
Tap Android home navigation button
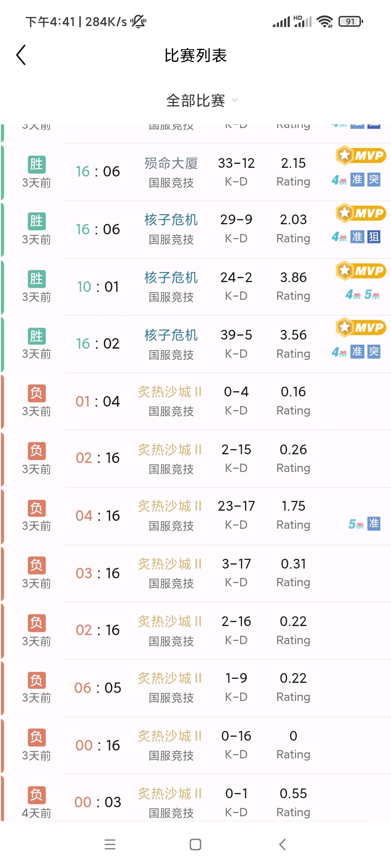(x=195, y=844)
